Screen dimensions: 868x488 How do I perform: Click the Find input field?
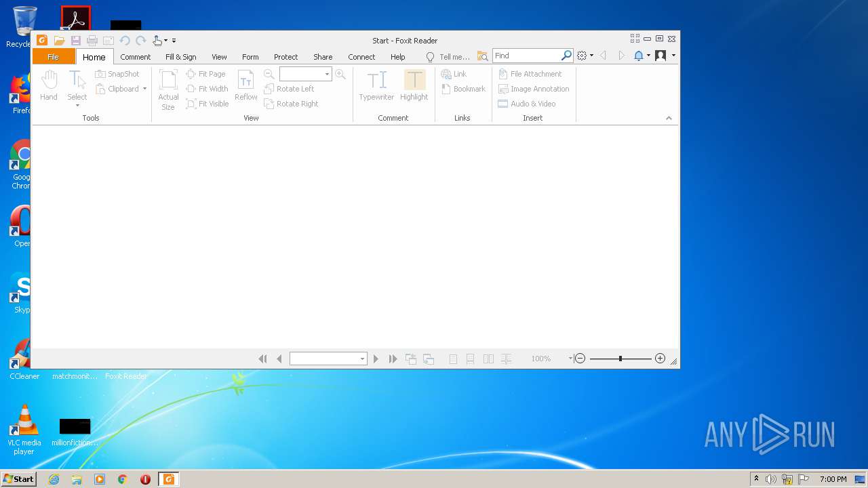[527, 56]
